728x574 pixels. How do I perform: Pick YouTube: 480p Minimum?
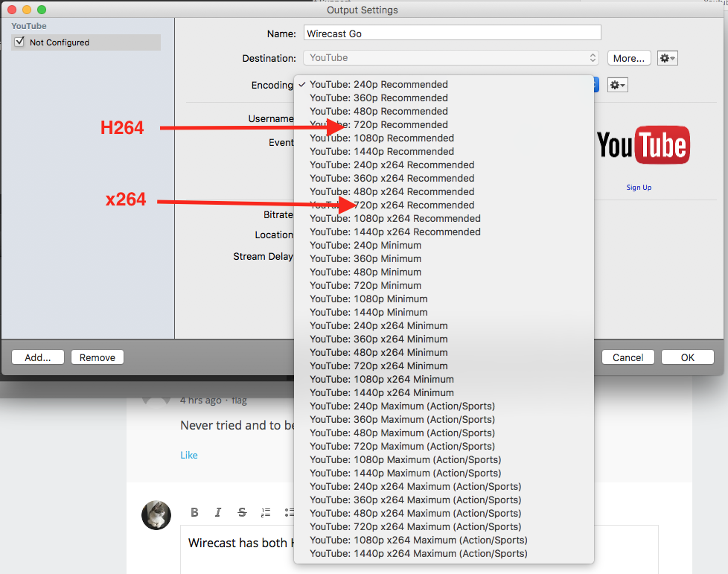444,272
